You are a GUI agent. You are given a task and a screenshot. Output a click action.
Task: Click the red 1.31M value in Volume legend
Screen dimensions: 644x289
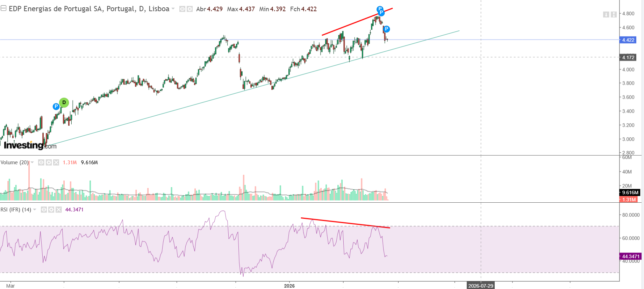pyautogui.click(x=70, y=162)
